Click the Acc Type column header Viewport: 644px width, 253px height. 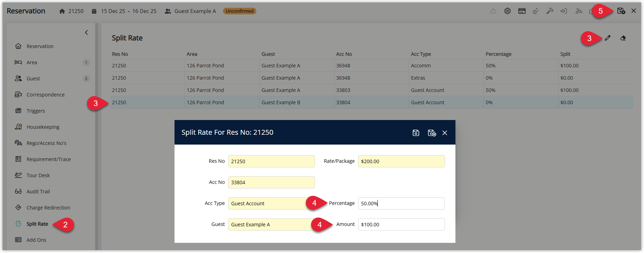pyautogui.click(x=421, y=54)
